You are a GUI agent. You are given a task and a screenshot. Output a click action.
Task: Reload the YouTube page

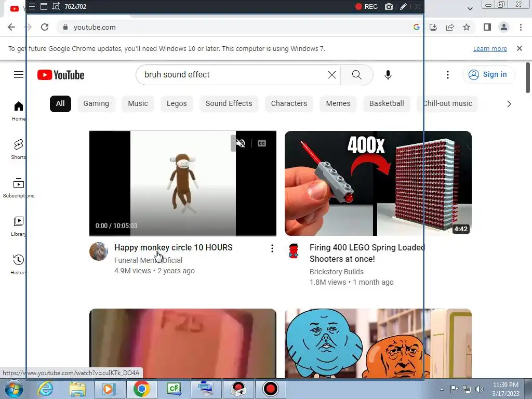tap(45, 27)
